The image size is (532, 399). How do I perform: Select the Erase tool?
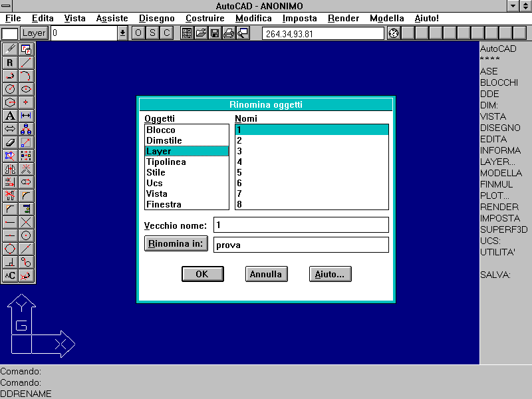pos(10,142)
